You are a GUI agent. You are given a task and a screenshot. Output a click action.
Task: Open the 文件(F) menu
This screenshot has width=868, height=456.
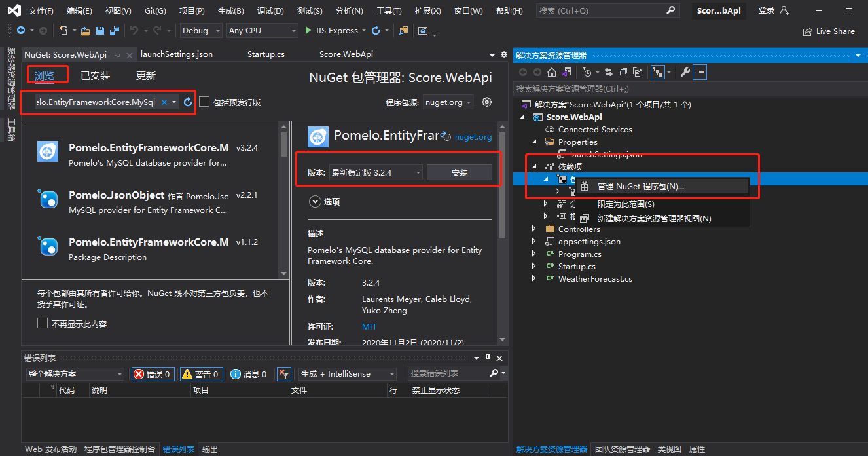click(41, 11)
